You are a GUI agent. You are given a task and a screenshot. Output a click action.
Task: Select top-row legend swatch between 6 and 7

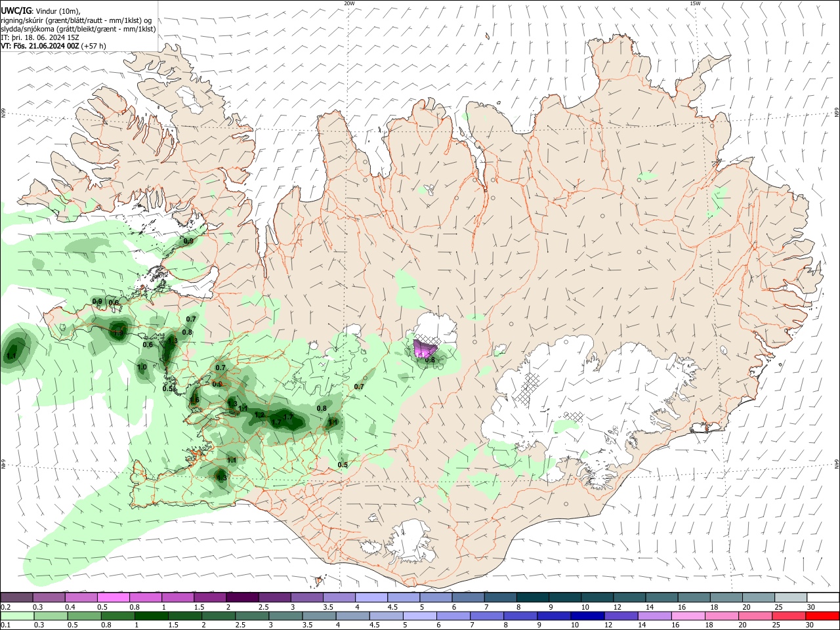[467, 597]
